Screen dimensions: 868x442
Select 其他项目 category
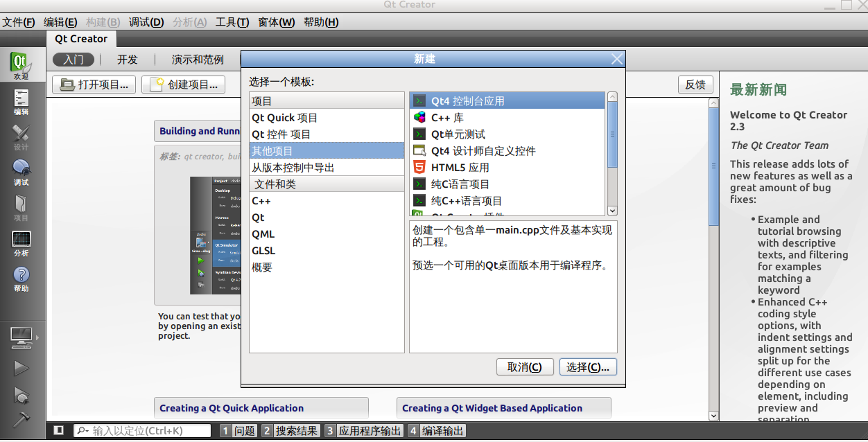327,151
